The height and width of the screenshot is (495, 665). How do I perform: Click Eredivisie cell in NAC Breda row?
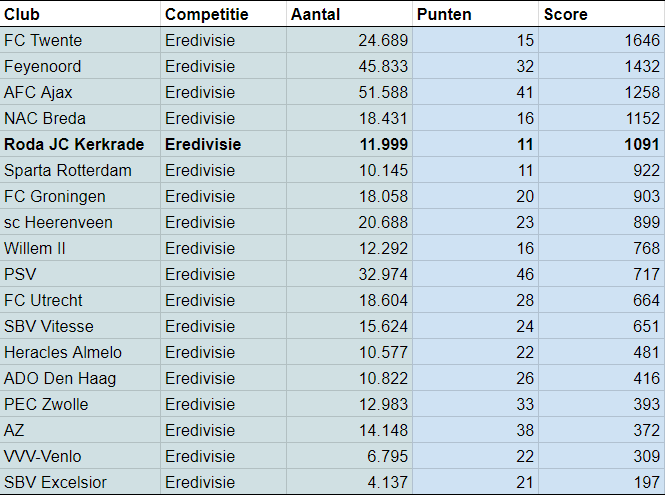pyautogui.click(x=222, y=118)
